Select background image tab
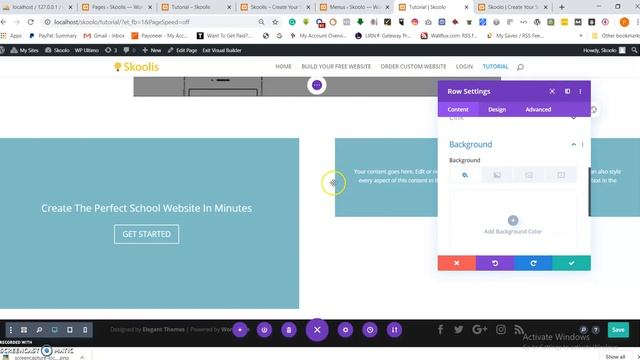This screenshot has width=640, height=360. tap(529, 175)
